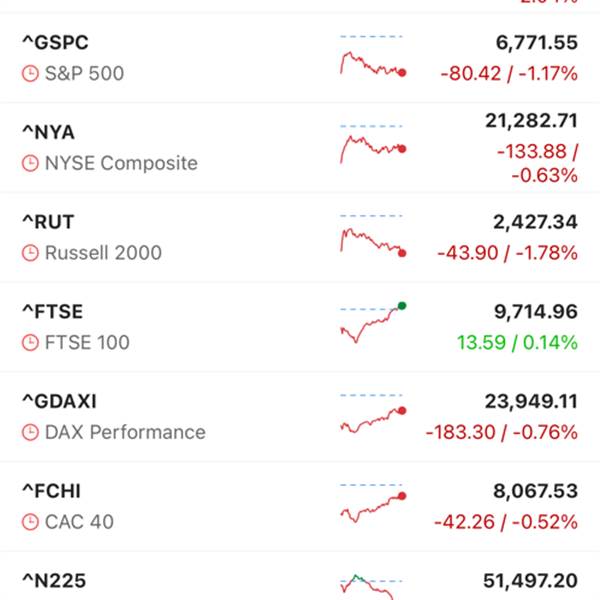Click the clock icon beside FTSE 100
This screenshot has height=600, width=600.
tap(29, 343)
